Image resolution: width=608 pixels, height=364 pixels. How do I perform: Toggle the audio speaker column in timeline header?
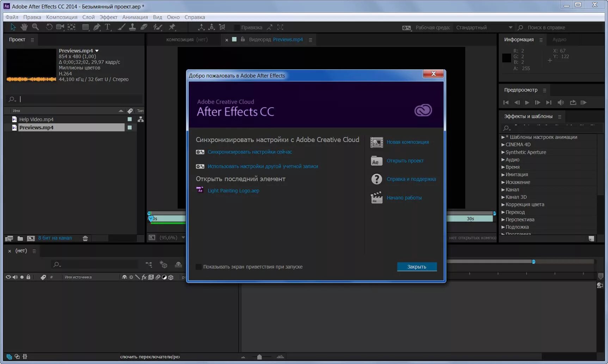[x=15, y=277]
